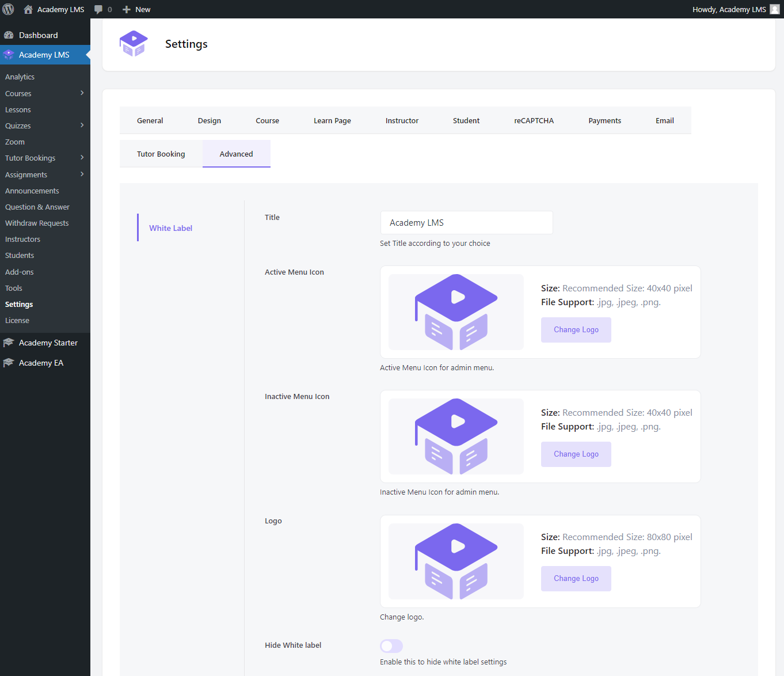This screenshot has height=676, width=784.
Task: Switch to the Tutor Booking tab
Action: point(161,154)
